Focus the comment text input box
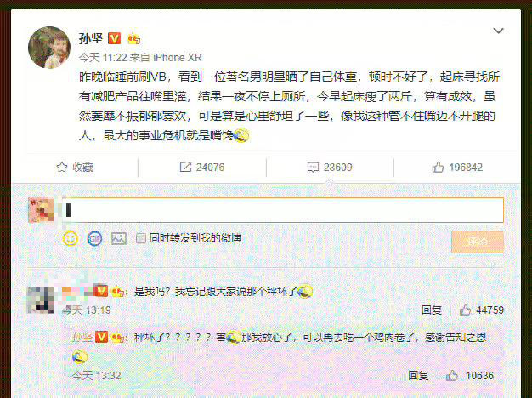This screenshot has height=398, width=532. coord(283,210)
